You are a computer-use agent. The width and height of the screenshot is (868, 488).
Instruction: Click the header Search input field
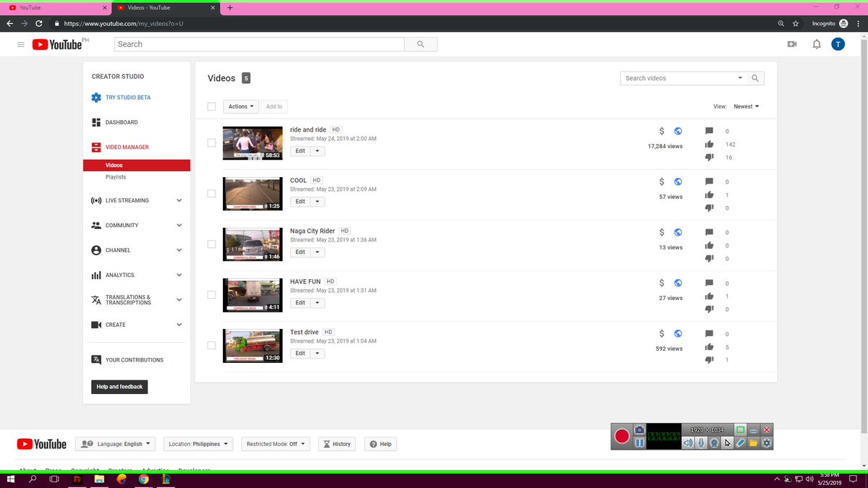click(x=259, y=44)
